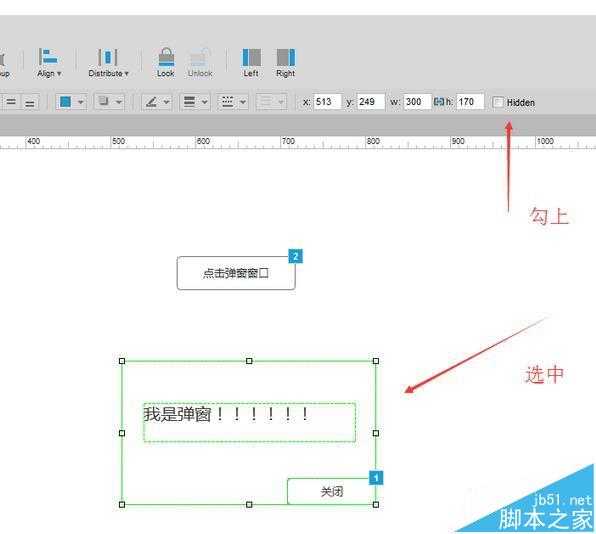The width and height of the screenshot is (596, 534).
Task: Open the fill color dropdown arrow
Action: pyautogui.click(x=81, y=102)
